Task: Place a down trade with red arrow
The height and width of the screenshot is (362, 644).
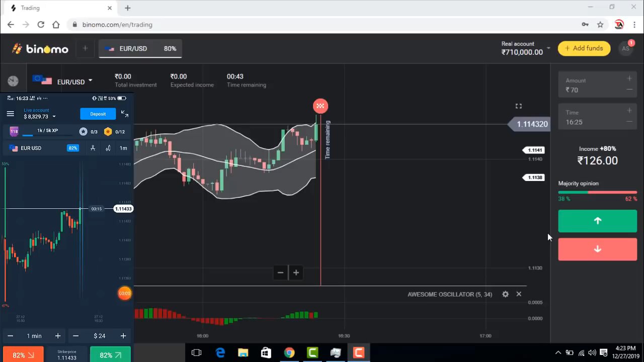Action: [598, 249]
